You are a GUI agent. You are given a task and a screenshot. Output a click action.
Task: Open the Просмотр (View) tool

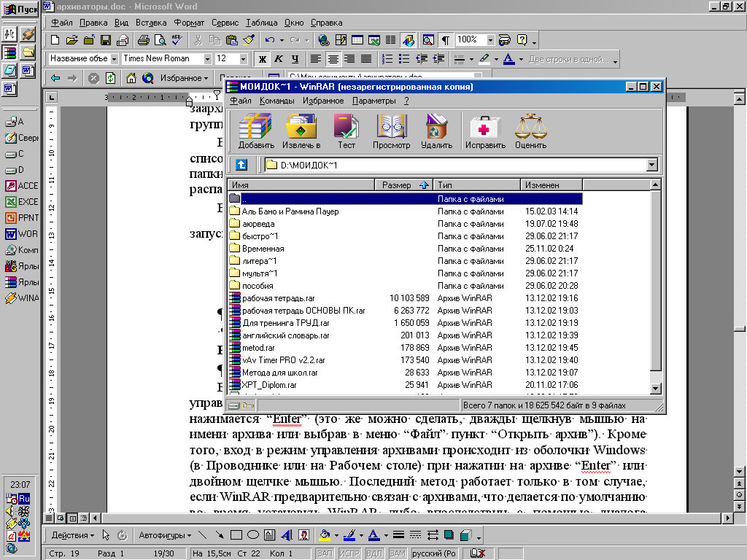point(391,131)
